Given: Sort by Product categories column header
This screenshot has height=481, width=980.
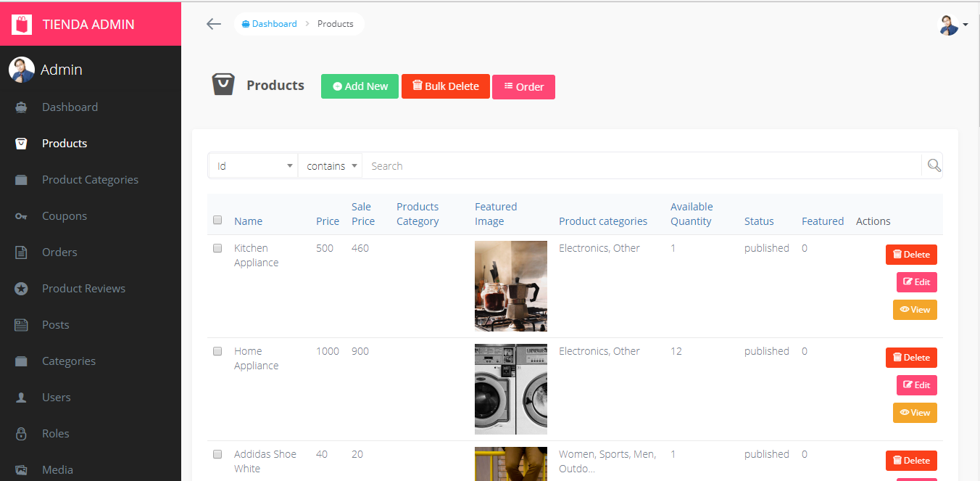Looking at the screenshot, I should (603, 221).
